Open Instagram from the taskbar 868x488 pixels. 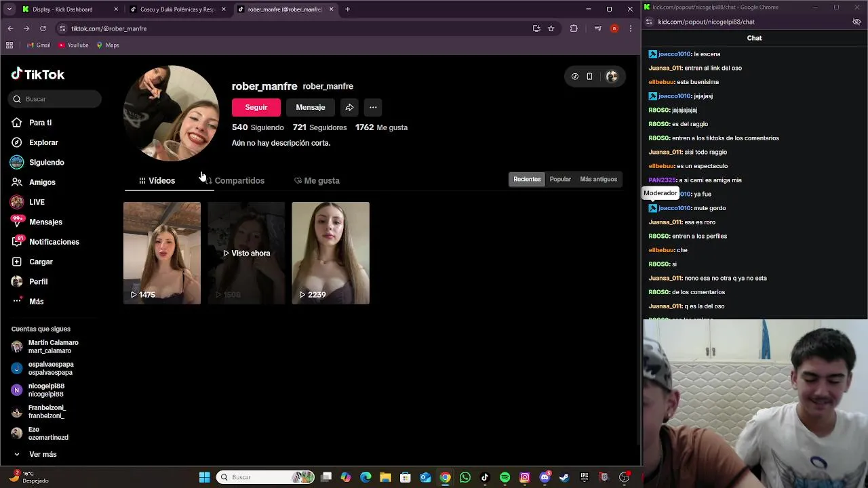[x=525, y=477]
